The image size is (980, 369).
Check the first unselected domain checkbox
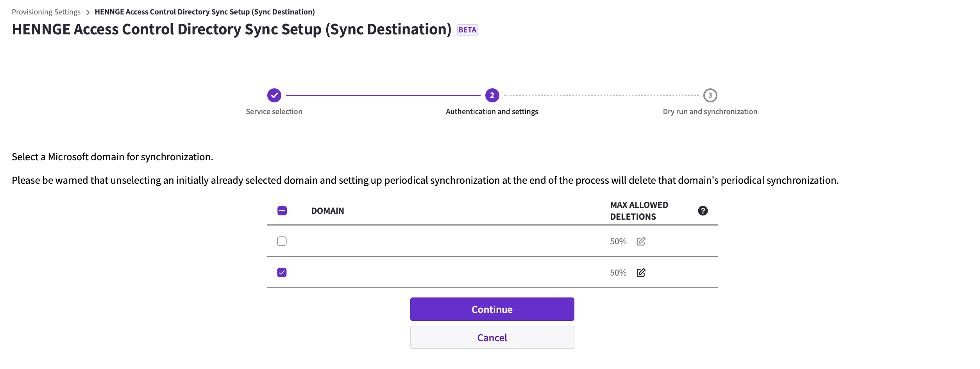pyautogui.click(x=282, y=241)
